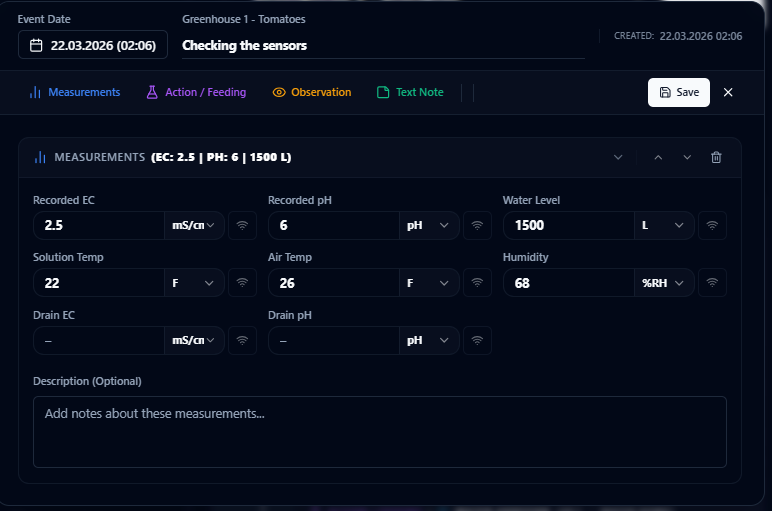Click the flask icon of Action / Feeding
The height and width of the screenshot is (511, 772).
coord(152,92)
